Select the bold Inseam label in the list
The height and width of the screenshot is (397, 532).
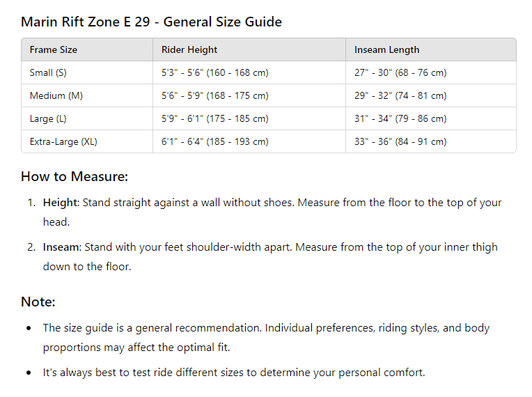(61, 247)
